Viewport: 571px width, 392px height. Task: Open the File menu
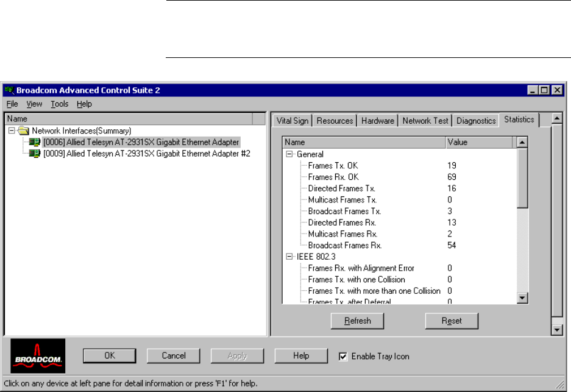pyautogui.click(x=12, y=104)
